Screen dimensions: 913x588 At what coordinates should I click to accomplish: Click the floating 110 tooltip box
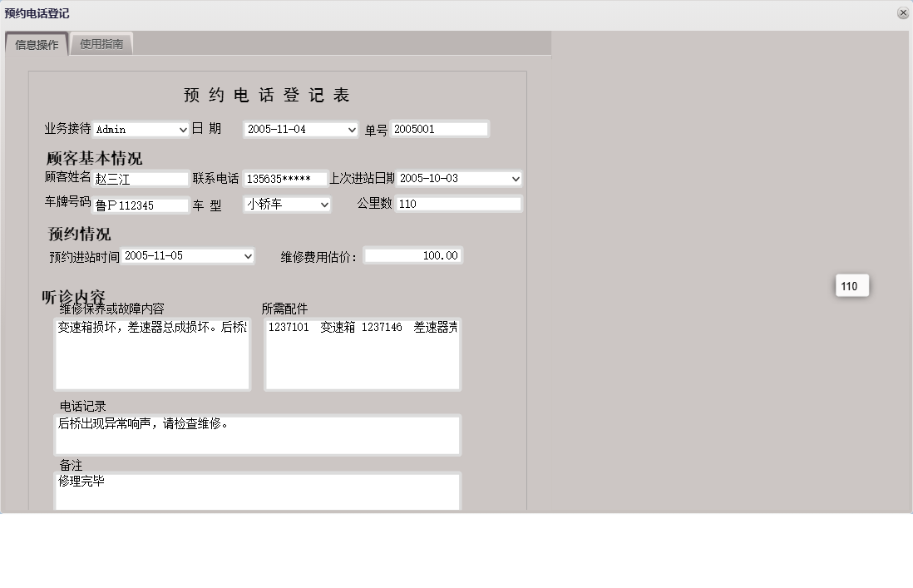pyautogui.click(x=851, y=285)
